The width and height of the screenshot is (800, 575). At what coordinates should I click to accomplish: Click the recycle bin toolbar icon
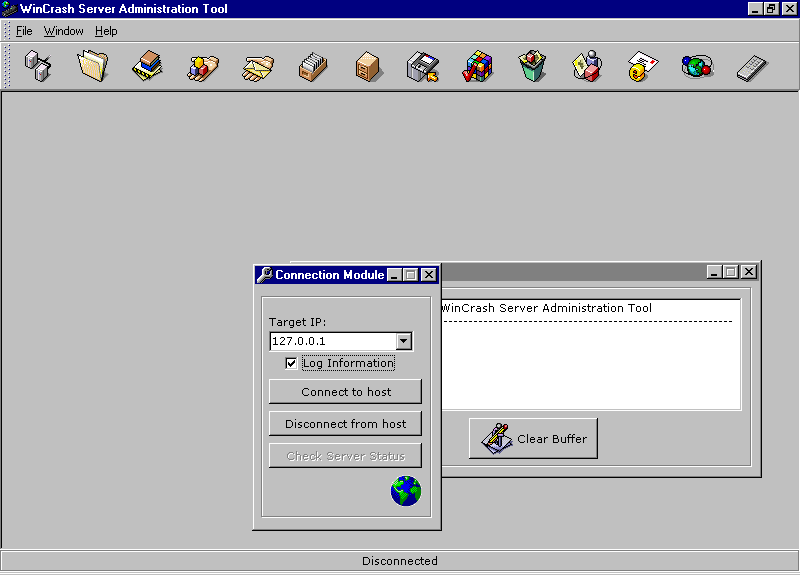(x=532, y=67)
